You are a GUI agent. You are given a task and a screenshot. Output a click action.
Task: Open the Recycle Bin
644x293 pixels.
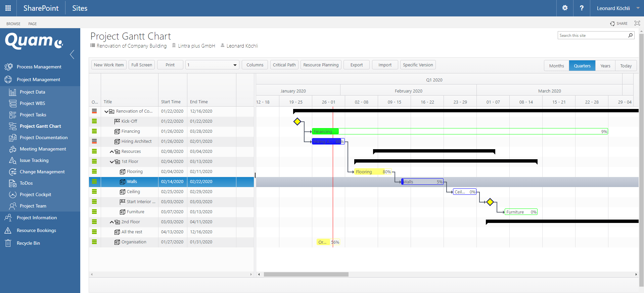click(x=28, y=243)
